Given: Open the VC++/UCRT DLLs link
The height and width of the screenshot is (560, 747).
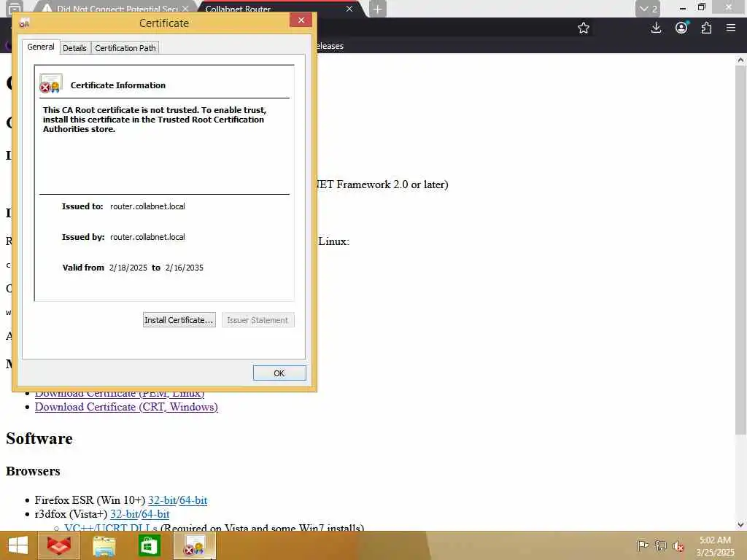Looking at the screenshot, I should click(x=111, y=527).
